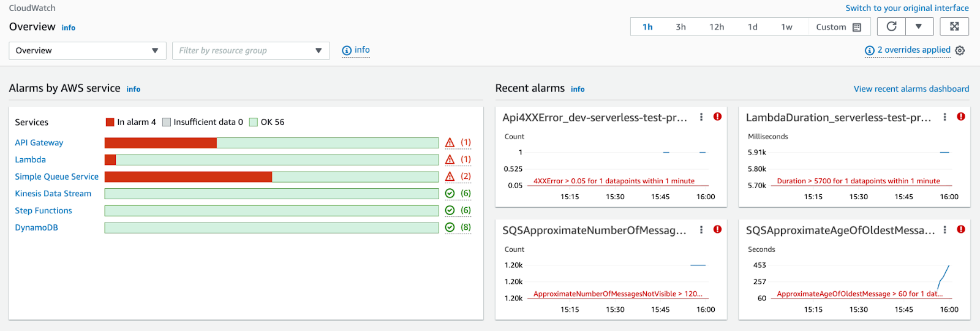Click the Simple Queue Service alarm count (2)
980x331 pixels.
click(x=466, y=176)
